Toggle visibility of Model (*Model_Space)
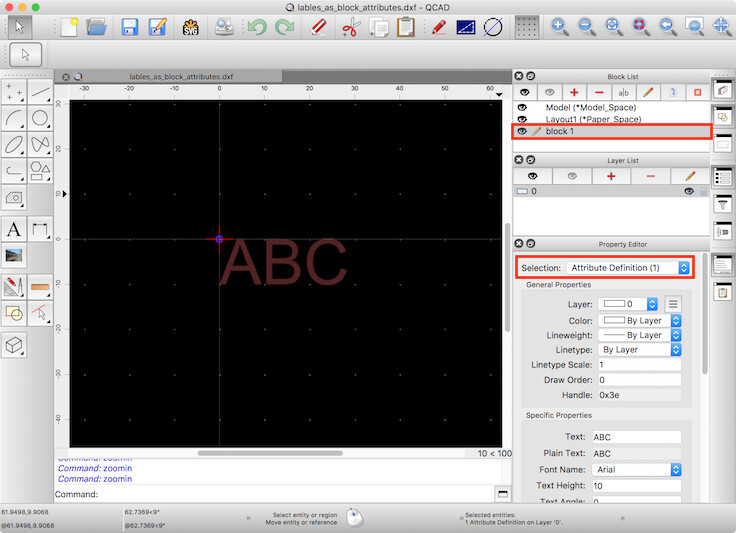The height and width of the screenshot is (533, 736). point(522,107)
